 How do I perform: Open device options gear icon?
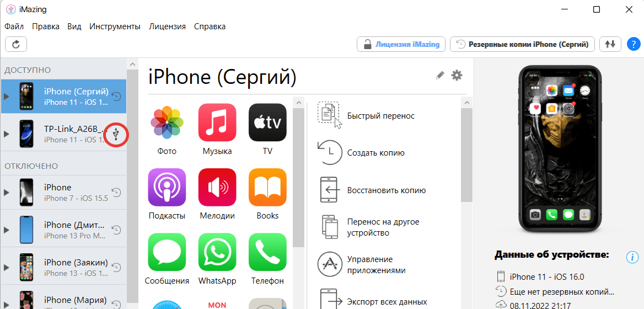click(457, 75)
